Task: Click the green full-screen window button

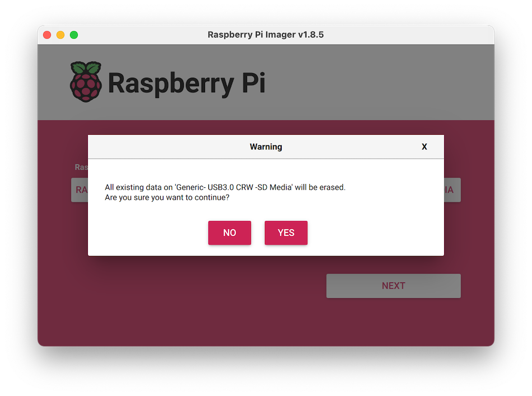Action: pyautogui.click(x=74, y=35)
